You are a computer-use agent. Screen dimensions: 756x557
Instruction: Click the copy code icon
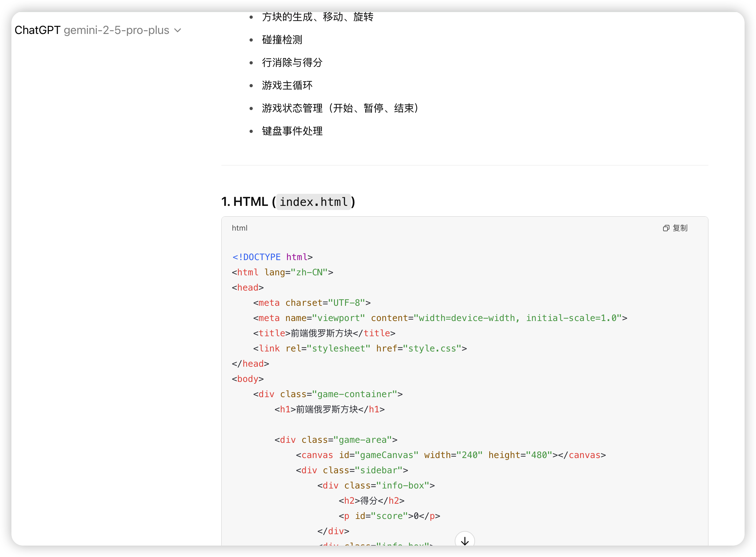pyautogui.click(x=666, y=228)
